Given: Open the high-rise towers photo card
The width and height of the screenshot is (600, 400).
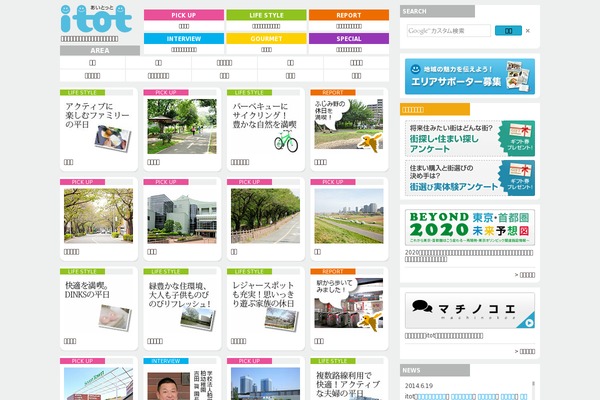Looking at the screenshot, I should [x=266, y=379].
